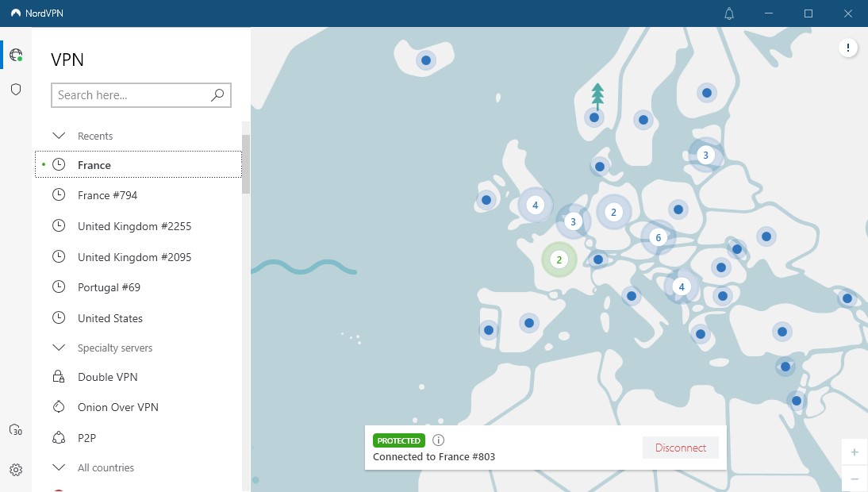Select the green France cluster marked 2
This screenshot has width=868, height=492.
pos(559,259)
